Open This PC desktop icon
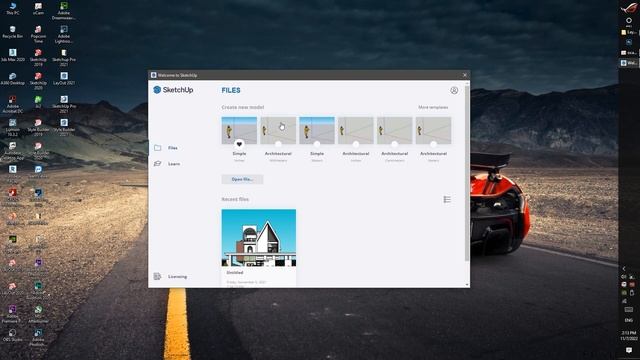Image resolution: width=640 pixels, height=360 pixels. click(x=13, y=9)
